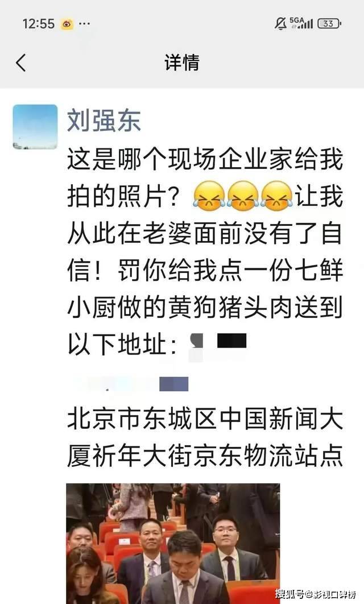Tap the muted bell status icon
Viewport: 364px width, 604px height.
(x=280, y=23)
